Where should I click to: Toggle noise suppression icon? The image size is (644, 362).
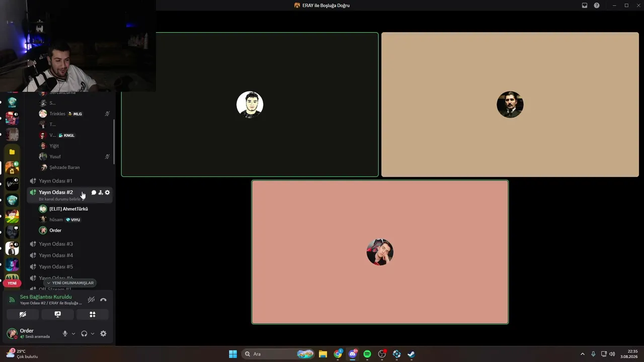(91, 300)
